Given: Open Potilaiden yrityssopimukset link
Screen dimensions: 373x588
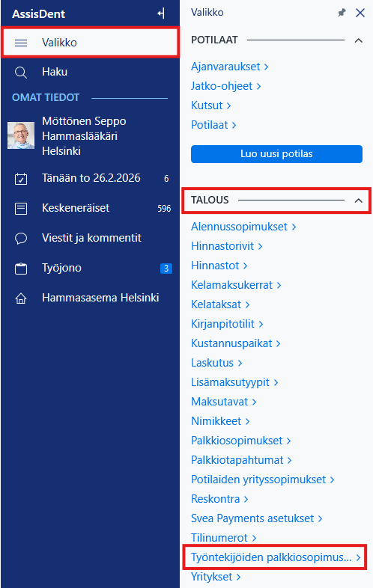Looking at the screenshot, I should [x=263, y=480].
